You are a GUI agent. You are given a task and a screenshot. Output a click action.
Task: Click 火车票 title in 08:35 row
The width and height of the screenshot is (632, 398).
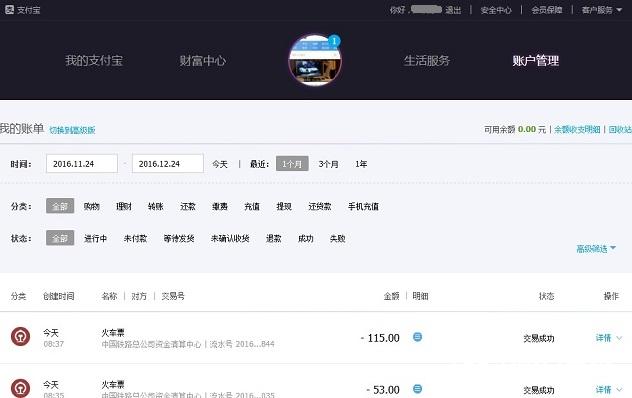coord(113,385)
